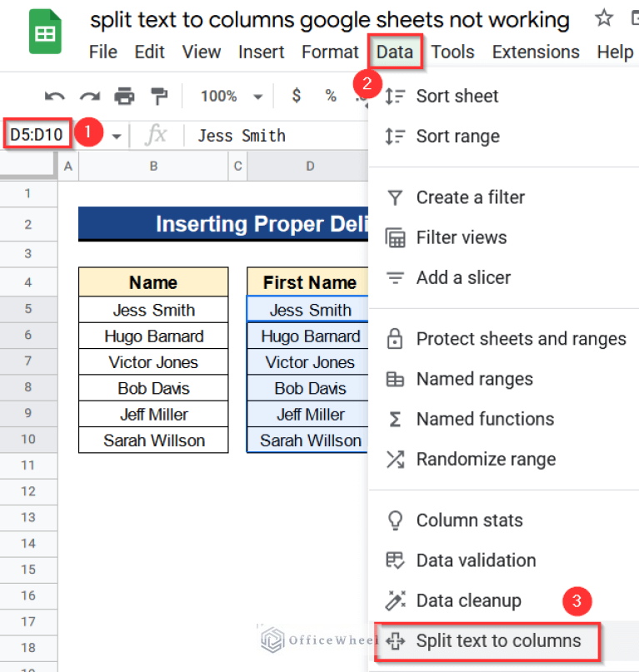Open Data validation settings

[x=477, y=560]
